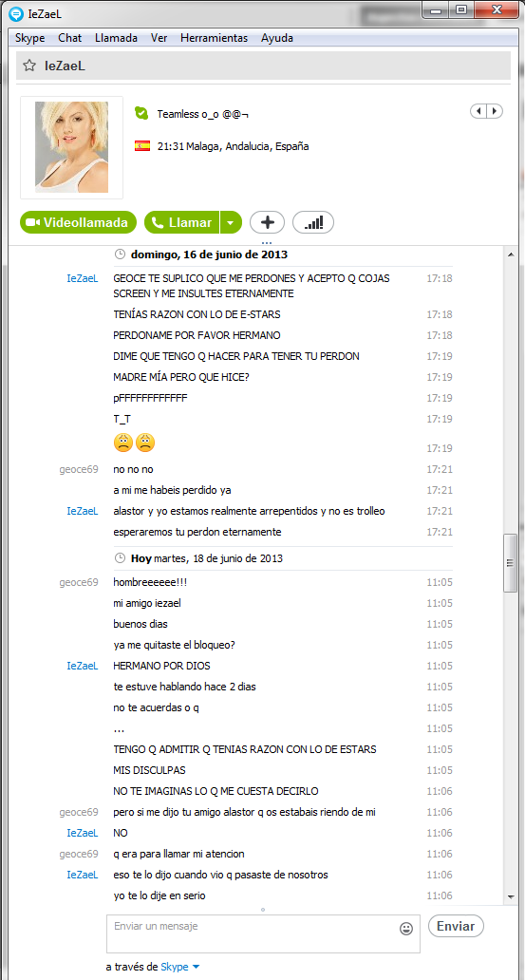Click the Llamar call button

[x=182, y=222]
